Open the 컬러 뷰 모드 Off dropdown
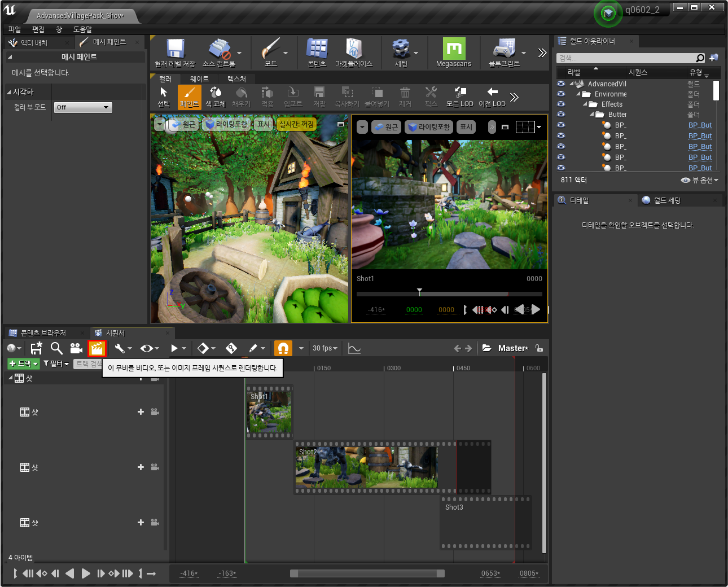Viewport: 728px width, 587px height. click(83, 107)
